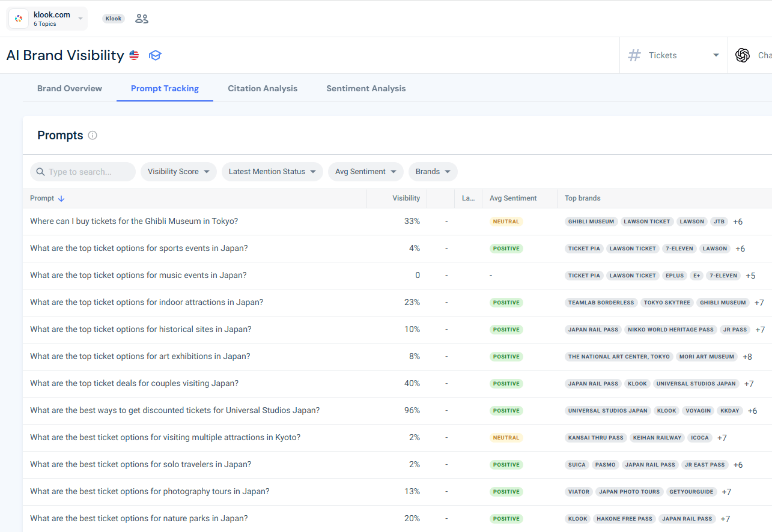Viewport: 772px width, 532px height.
Task: Click TICKET PIA tag in sports events row
Action: pyautogui.click(x=584, y=249)
